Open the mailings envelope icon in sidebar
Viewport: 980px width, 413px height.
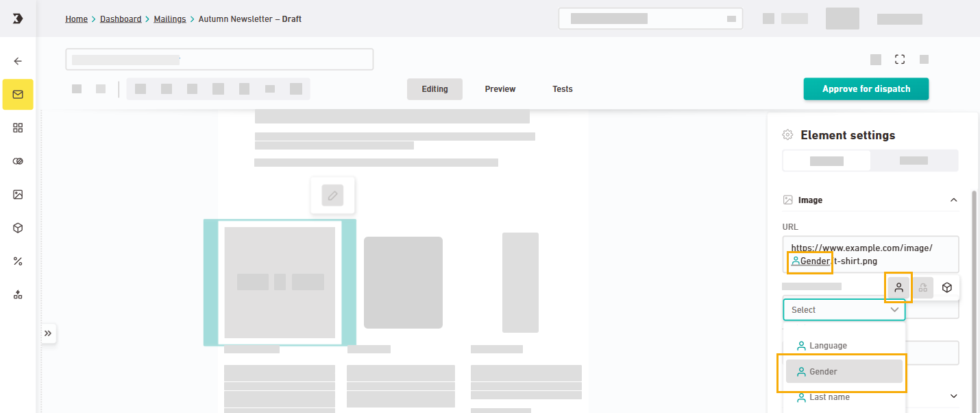coord(18,95)
